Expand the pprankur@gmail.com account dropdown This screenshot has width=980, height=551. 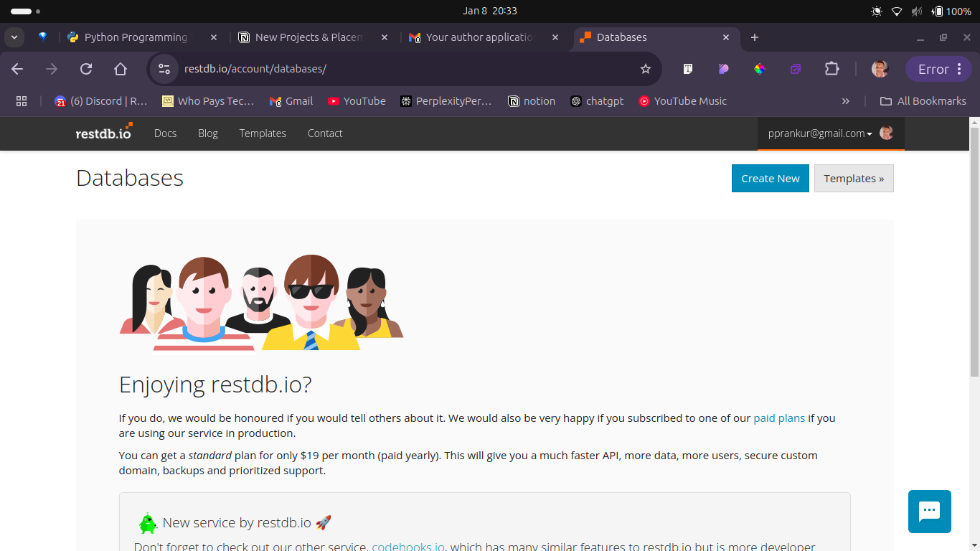831,133
